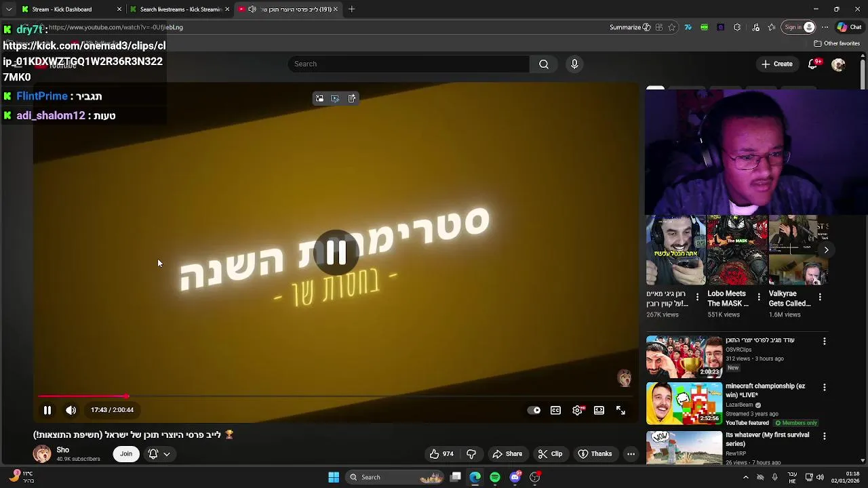Click the Sho channel name link
868x488 pixels.
(x=63, y=450)
